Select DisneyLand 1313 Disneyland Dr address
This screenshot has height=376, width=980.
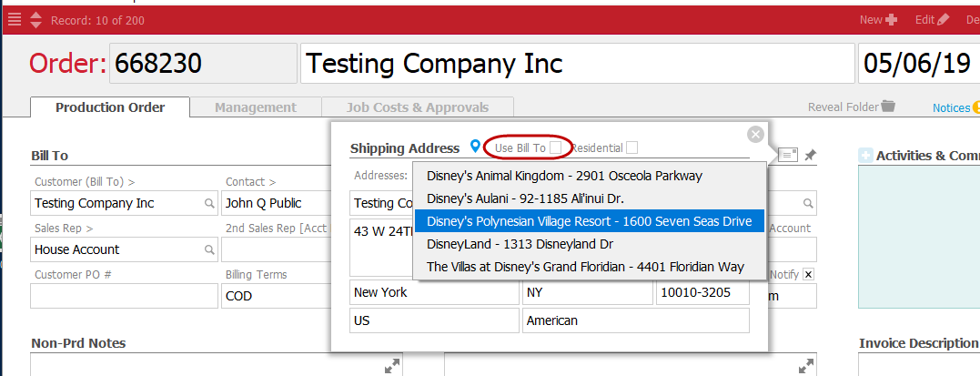[x=589, y=243]
